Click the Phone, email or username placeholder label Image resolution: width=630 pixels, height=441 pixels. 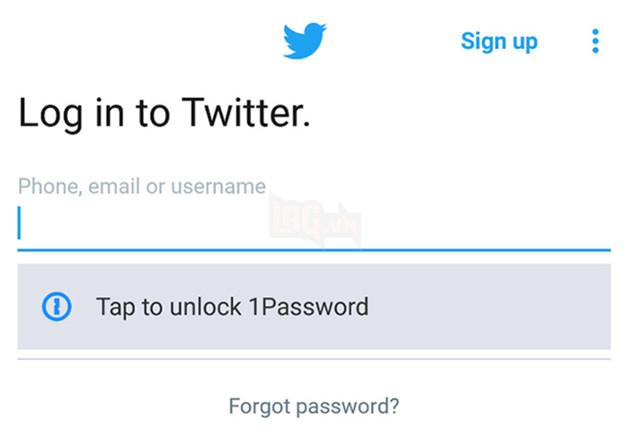click(142, 187)
